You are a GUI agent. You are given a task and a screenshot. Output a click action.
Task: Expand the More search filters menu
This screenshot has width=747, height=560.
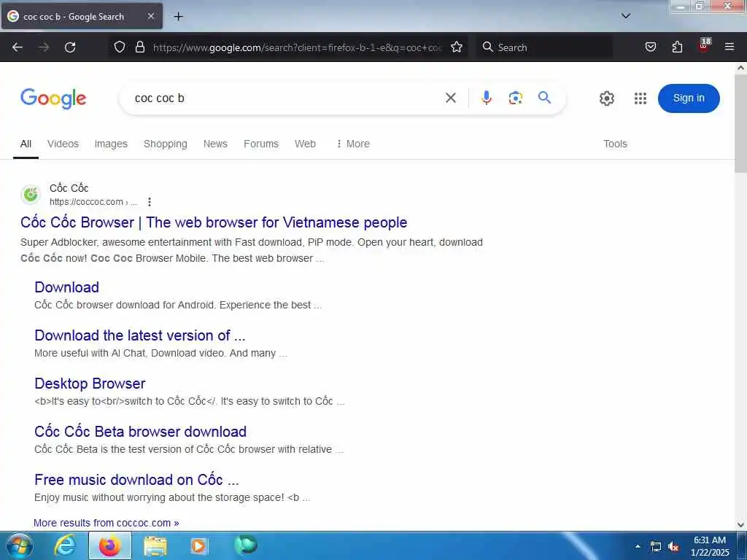353,144
